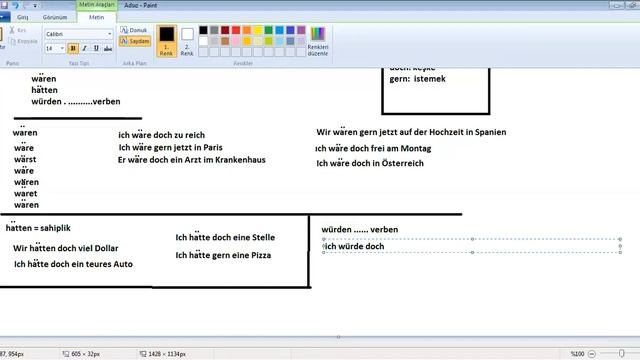
Task: Click the text 'Wir hätten doch viel Dollar'
Action: (65, 248)
